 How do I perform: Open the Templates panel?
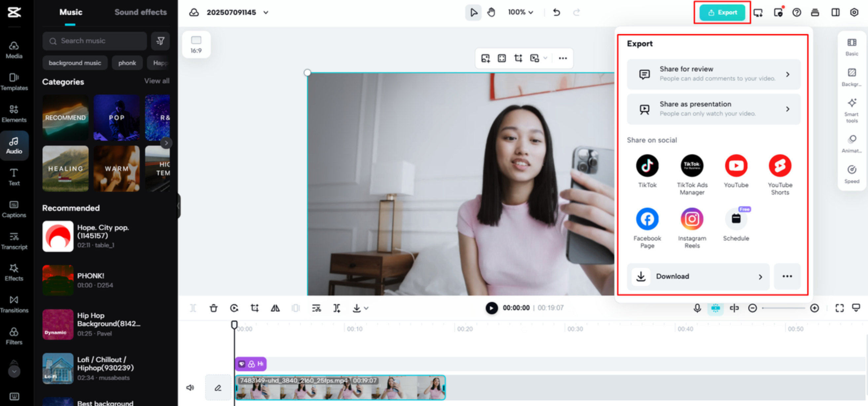pos(14,82)
